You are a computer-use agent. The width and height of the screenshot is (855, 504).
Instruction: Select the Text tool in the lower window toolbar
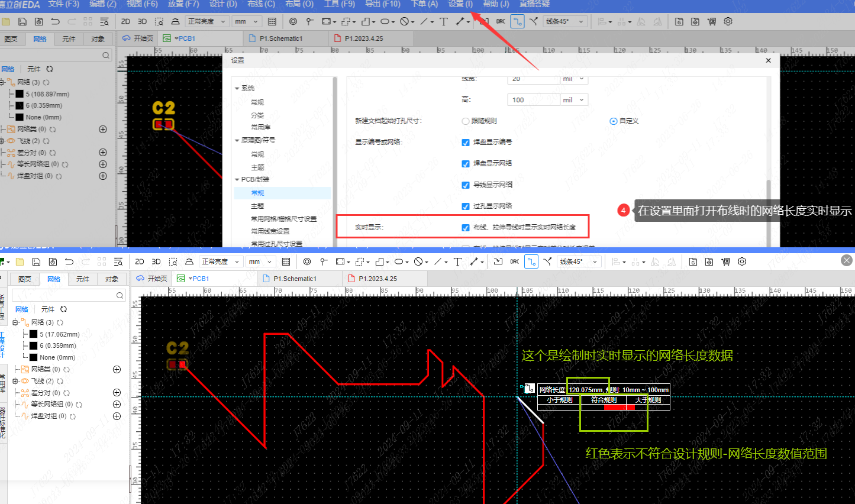pos(457,261)
